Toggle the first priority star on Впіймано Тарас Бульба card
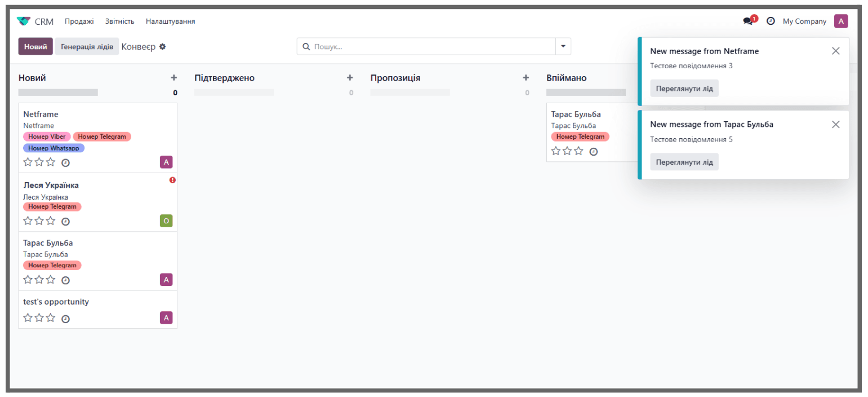The width and height of the screenshot is (868, 397). tap(556, 151)
